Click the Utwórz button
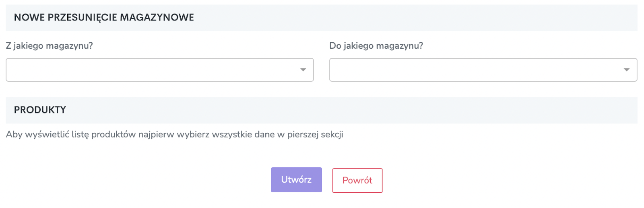644x208 pixels. (x=296, y=180)
